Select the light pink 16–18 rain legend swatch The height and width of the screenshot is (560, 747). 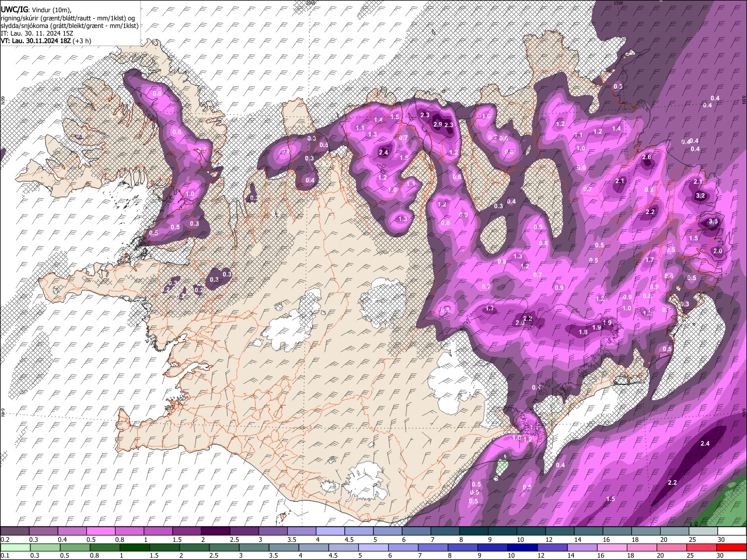click(x=612, y=547)
